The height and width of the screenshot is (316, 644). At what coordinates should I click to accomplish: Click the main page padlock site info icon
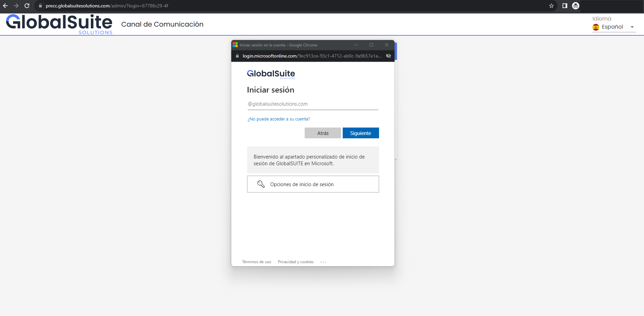(x=40, y=6)
